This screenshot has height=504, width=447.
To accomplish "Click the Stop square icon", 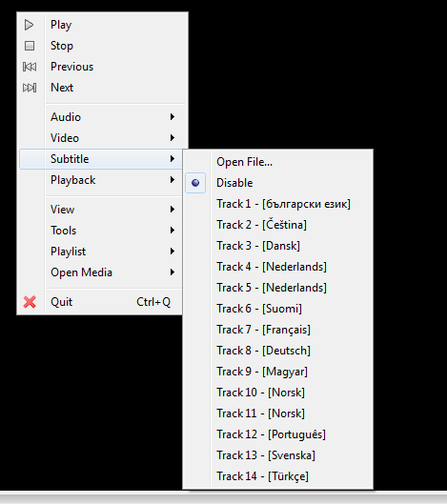I will point(30,46).
